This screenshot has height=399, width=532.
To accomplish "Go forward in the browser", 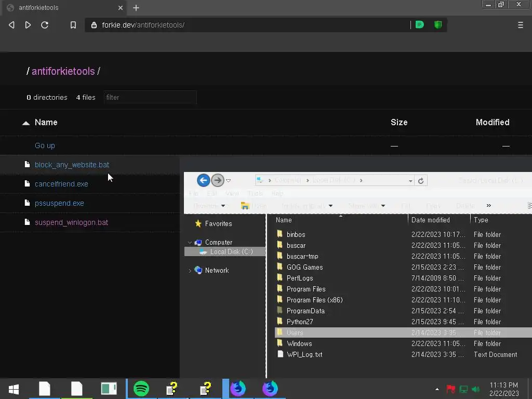I will 28,25.
